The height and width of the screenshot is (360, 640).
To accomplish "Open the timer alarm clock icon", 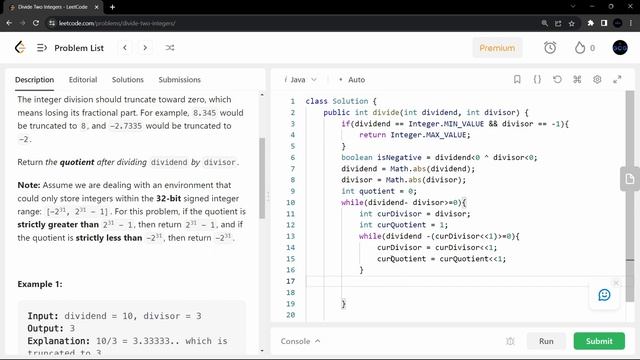I will click(550, 48).
